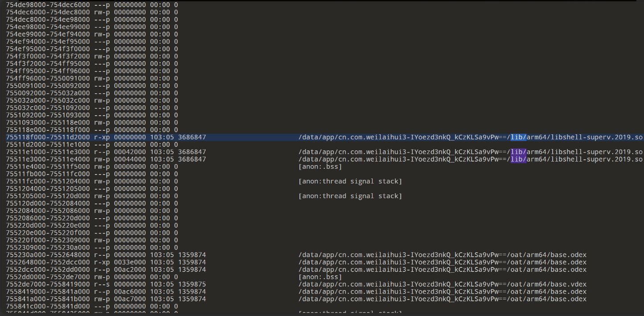Click the base.vdex file path
The image size is (644, 316).
[442, 284]
